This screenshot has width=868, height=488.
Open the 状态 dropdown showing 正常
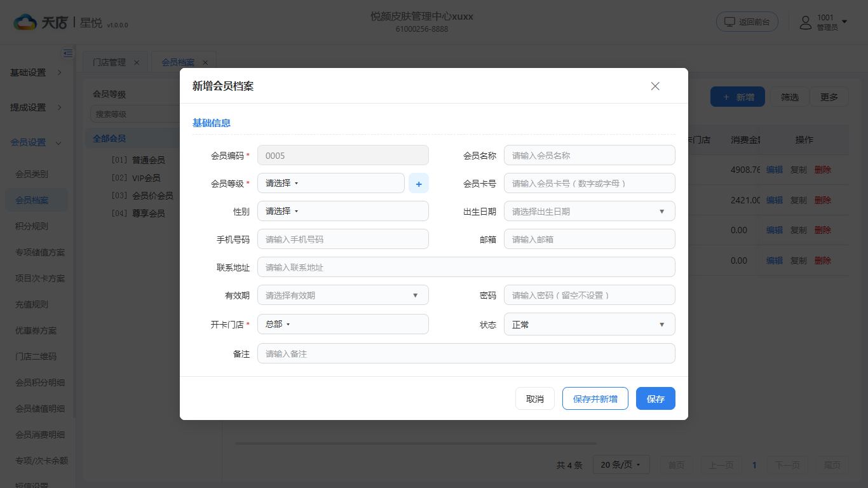[590, 324]
